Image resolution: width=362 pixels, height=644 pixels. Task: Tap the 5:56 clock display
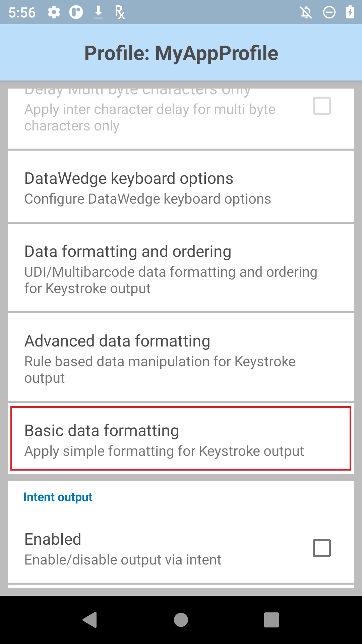tap(22, 13)
